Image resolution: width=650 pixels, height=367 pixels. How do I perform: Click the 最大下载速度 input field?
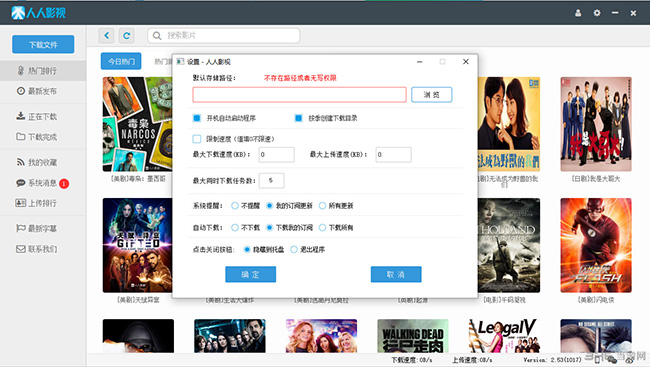[276, 155]
